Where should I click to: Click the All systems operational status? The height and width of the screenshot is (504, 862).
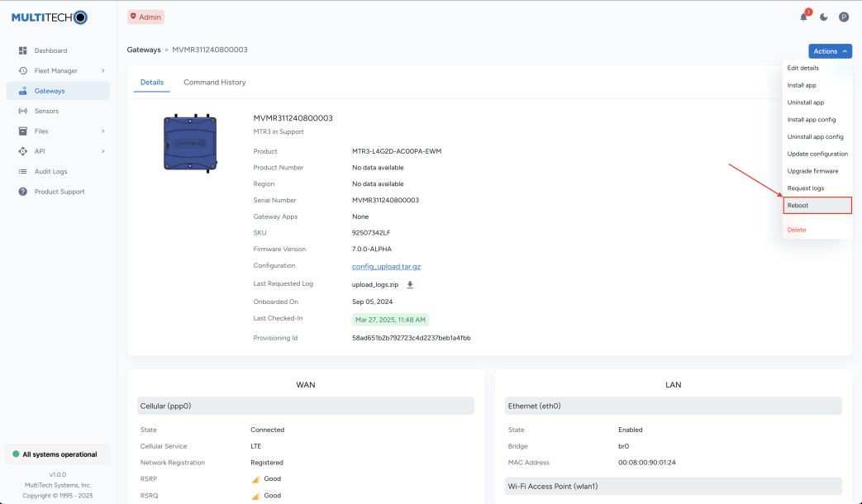[x=58, y=454]
